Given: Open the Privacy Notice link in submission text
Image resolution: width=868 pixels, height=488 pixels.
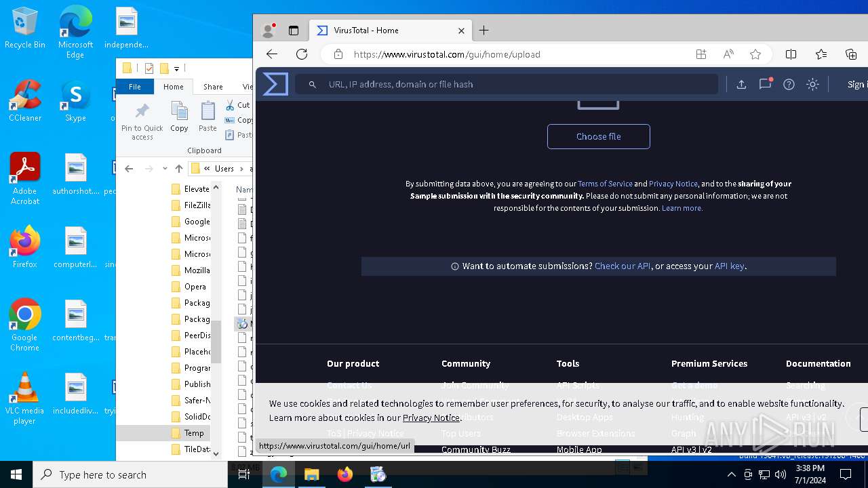Looking at the screenshot, I should pos(673,184).
